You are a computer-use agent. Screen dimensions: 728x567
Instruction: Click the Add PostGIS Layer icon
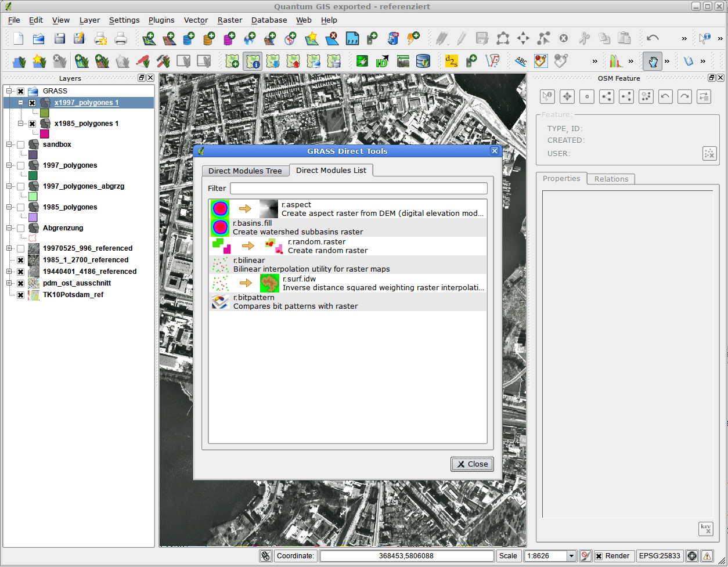click(x=189, y=38)
